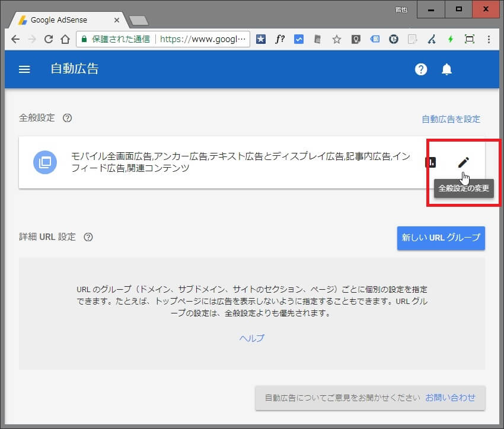Click the browser back arrow
504x429 pixels.
point(15,40)
